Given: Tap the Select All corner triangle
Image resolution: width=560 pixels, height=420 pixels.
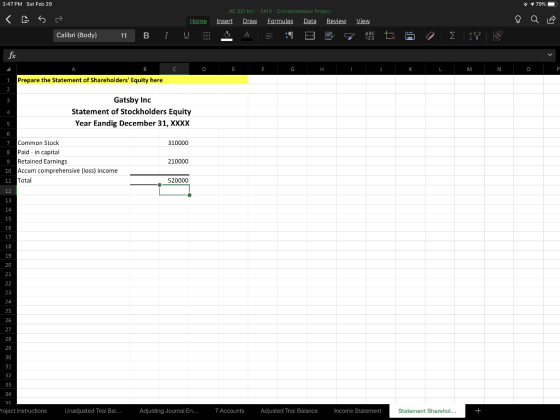Looking at the screenshot, I should coord(8,69).
